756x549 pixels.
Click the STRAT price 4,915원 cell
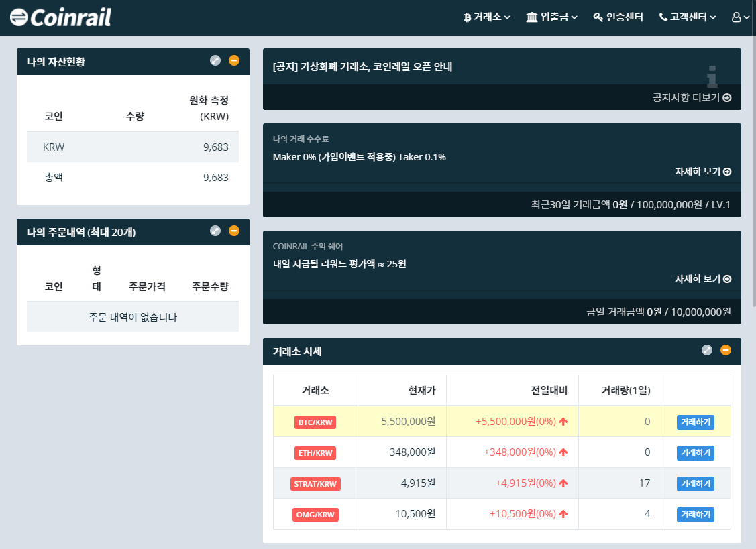pyautogui.click(x=402, y=483)
